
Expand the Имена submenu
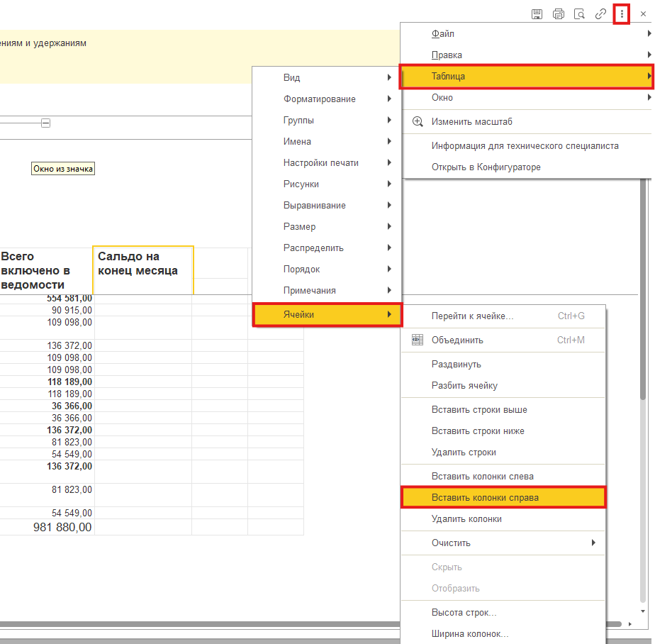[327, 142]
